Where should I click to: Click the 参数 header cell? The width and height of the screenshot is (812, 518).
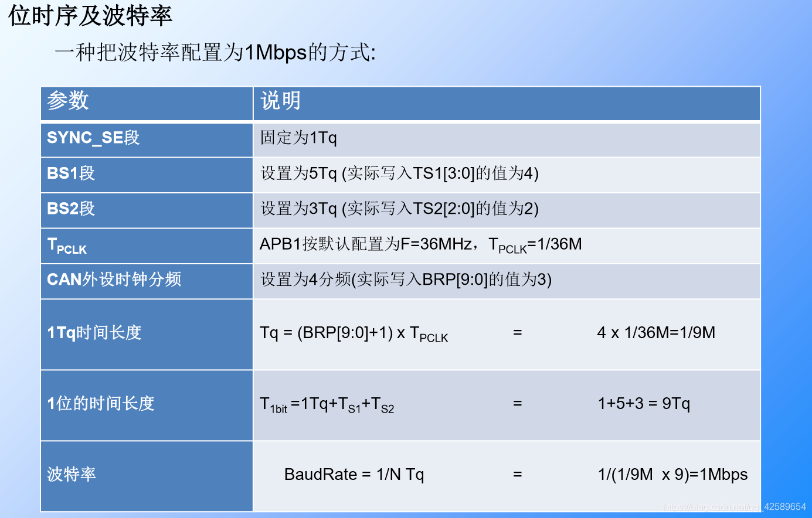147,104
